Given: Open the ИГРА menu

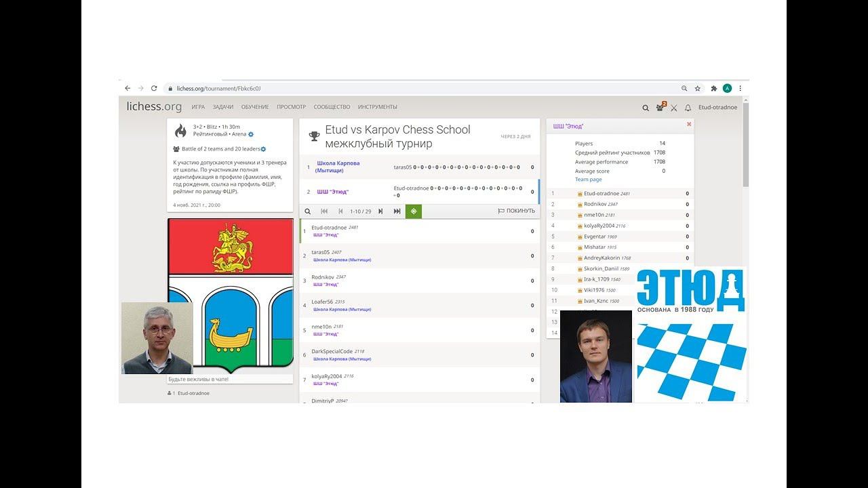Looking at the screenshot, I should tap(198, 107).
